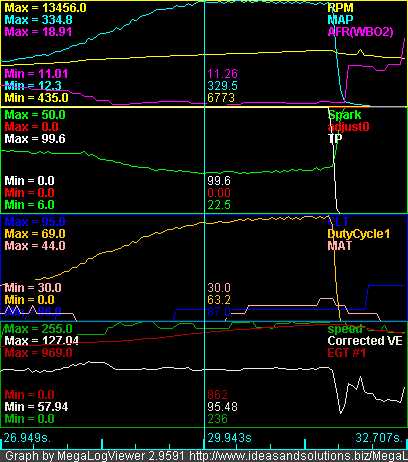Click the adjust0 legend label
Screen dimensions: 408x462
tap(348, 127)
